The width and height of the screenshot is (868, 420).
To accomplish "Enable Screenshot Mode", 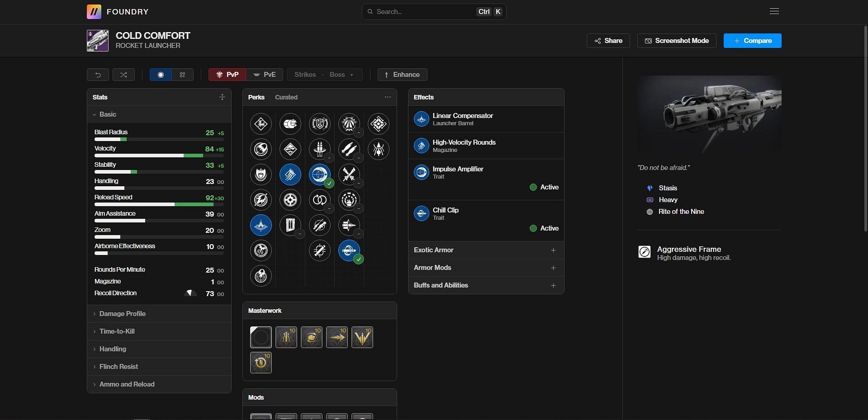I will pos(677,41).
